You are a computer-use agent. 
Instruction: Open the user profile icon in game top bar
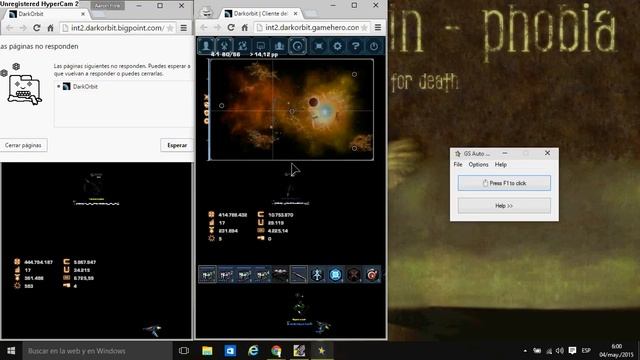pyautogui.click(x=206, y=46)
